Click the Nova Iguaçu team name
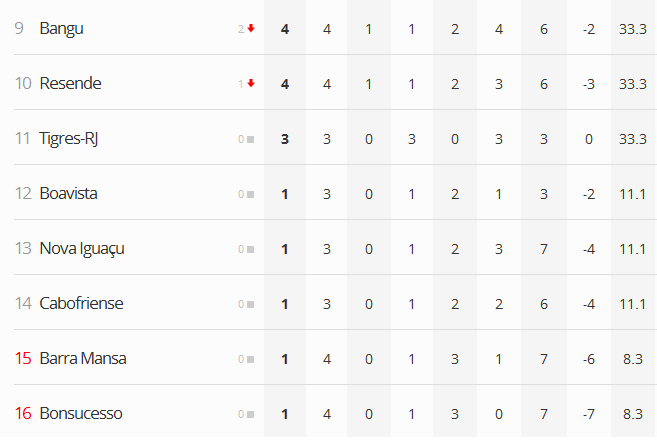 click(82, 249)
